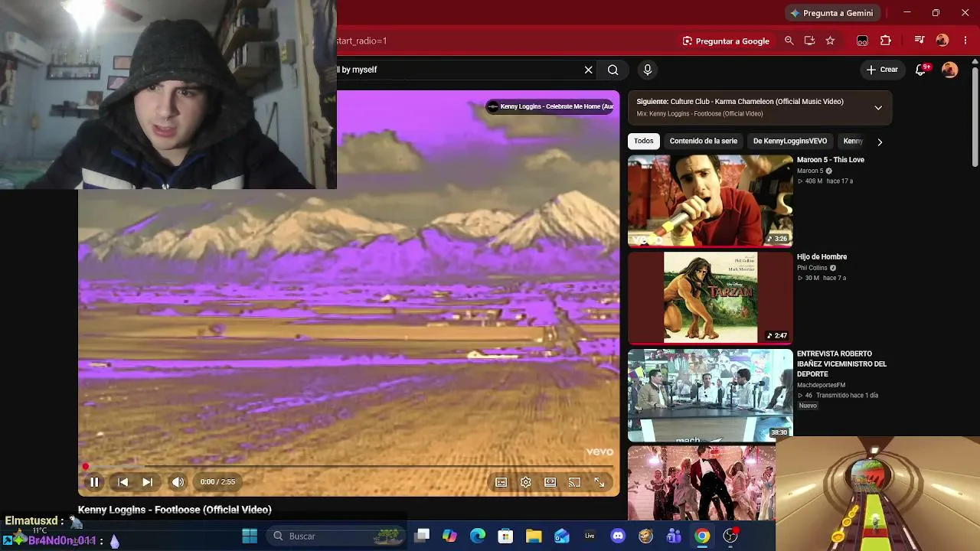This screenshot has width=980, height=551.
Task: Toggle subtitles on the video player
Action: (501, 482)
